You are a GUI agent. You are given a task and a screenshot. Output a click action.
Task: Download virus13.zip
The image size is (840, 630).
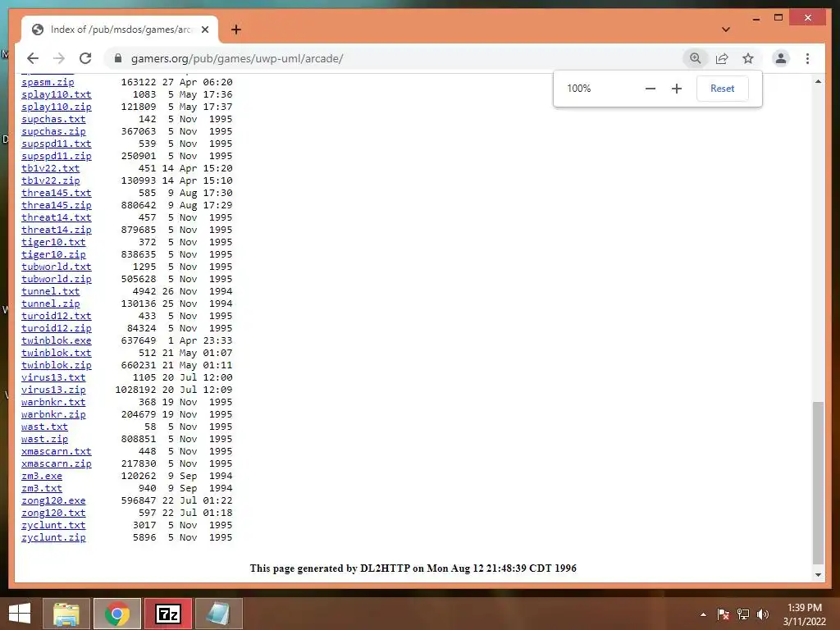tap(53, 390)
